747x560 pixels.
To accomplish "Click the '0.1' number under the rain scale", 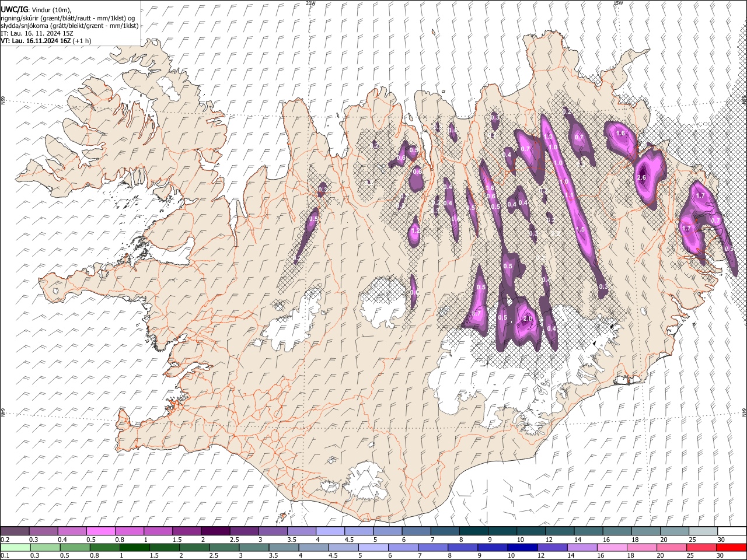I will coord(5,555).
